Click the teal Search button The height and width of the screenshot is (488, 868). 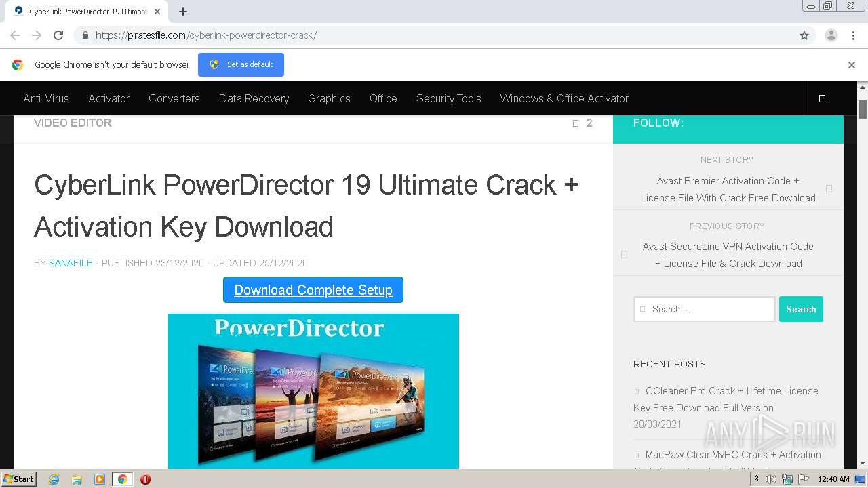tap(801, 309)
